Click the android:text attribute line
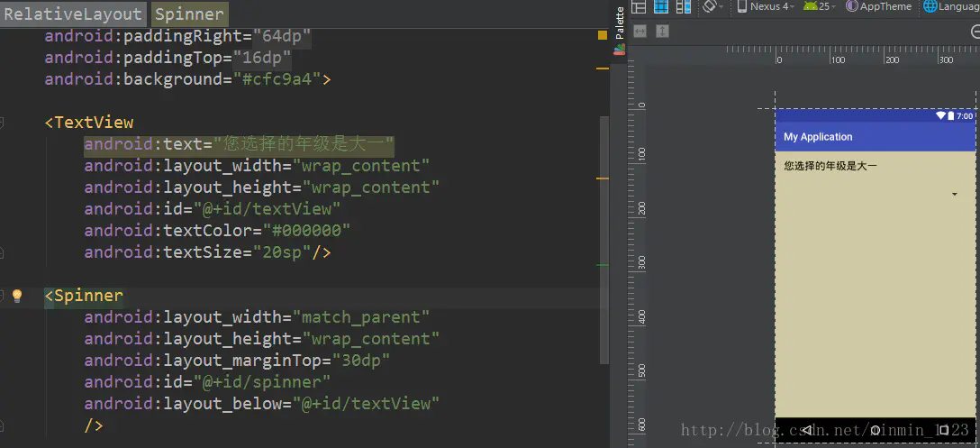Screen dimensions: 980x448 click(x=239, y=144)
